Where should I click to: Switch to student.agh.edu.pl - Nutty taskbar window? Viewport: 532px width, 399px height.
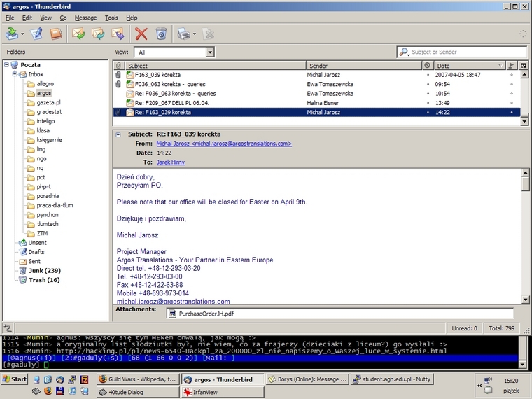click(392, 379)
